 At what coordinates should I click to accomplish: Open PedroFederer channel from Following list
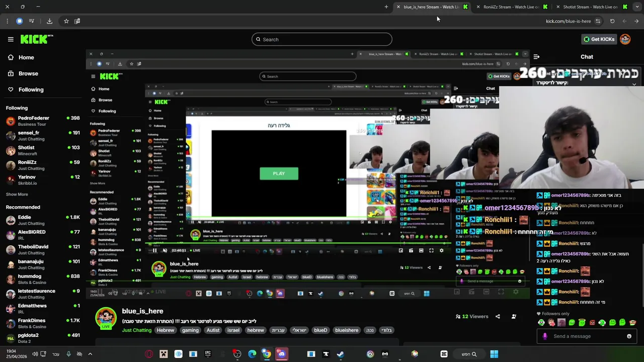[42, 121]
